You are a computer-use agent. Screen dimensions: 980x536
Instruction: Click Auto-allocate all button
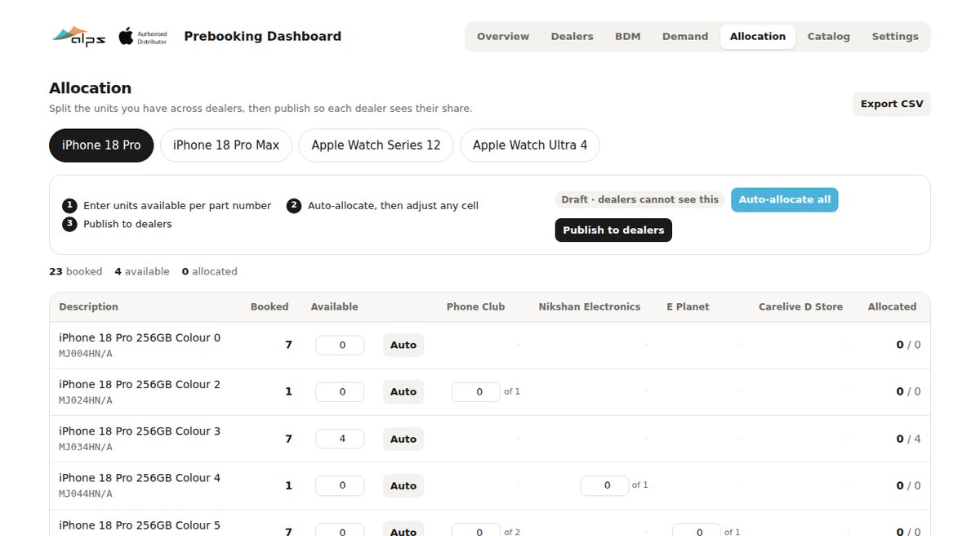[x=784, y=199]
